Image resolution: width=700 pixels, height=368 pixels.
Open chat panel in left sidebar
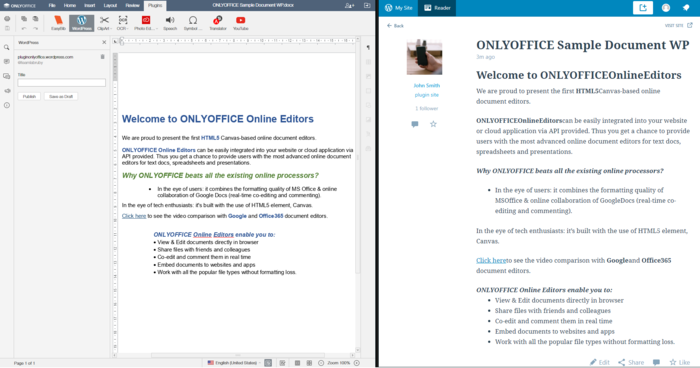(7, 76)
